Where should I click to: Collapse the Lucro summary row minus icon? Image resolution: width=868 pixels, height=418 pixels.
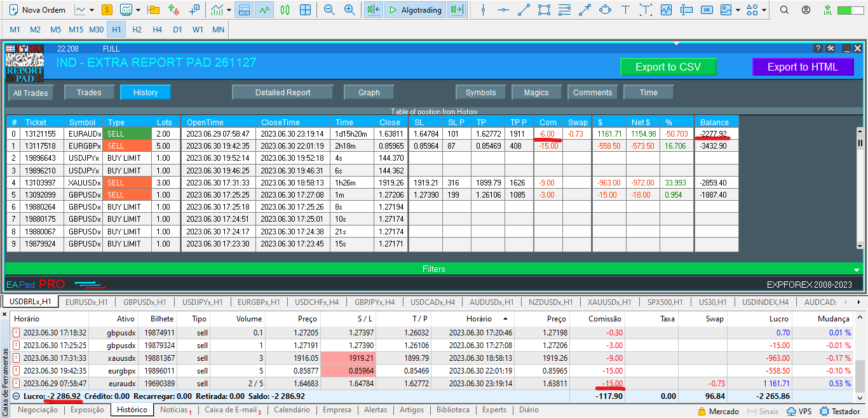[17, 396]
